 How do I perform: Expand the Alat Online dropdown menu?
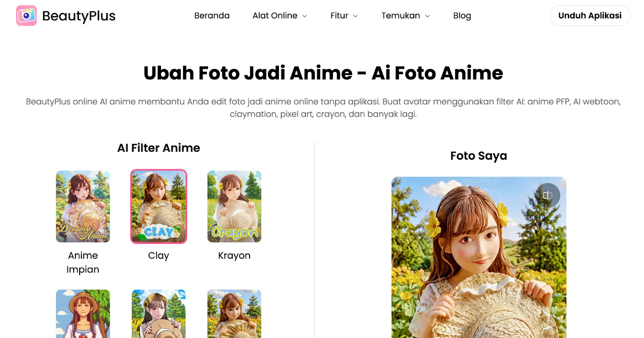pyautogui.click(x=280, y=16)
